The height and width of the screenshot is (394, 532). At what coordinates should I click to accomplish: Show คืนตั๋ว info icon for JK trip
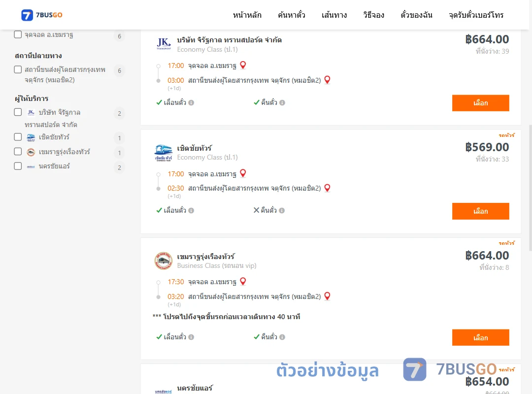coord(282,103)
